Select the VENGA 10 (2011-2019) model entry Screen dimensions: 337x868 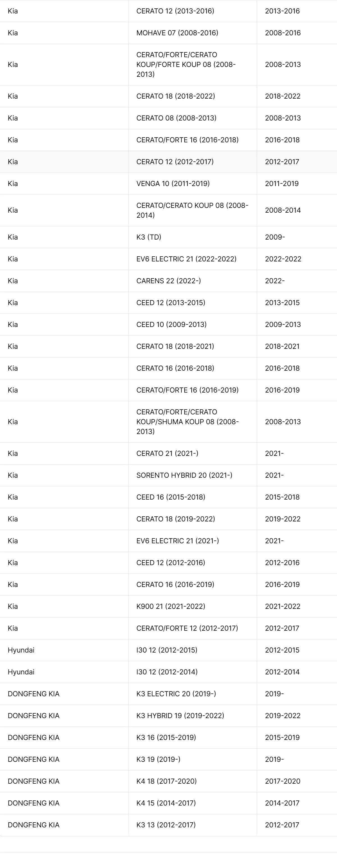(x=173, y=183)
